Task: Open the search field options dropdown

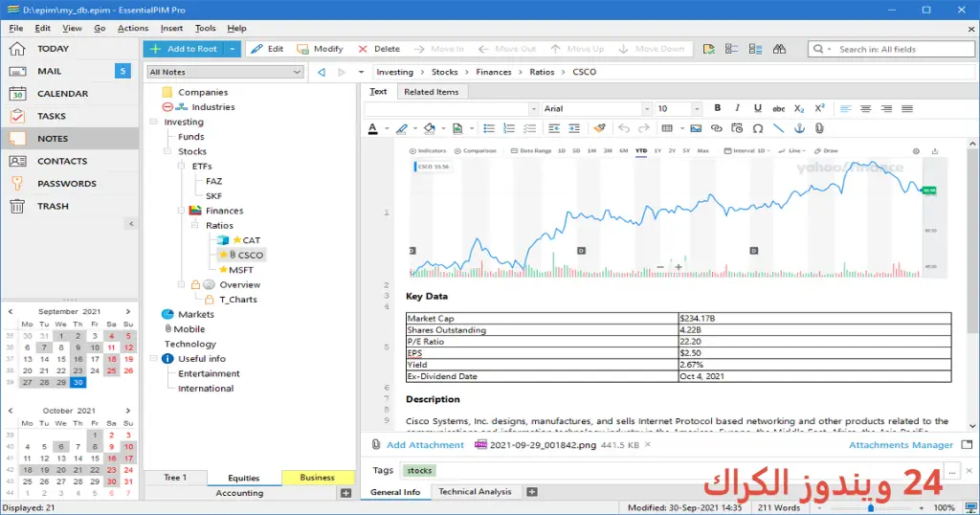Action: 829,49
